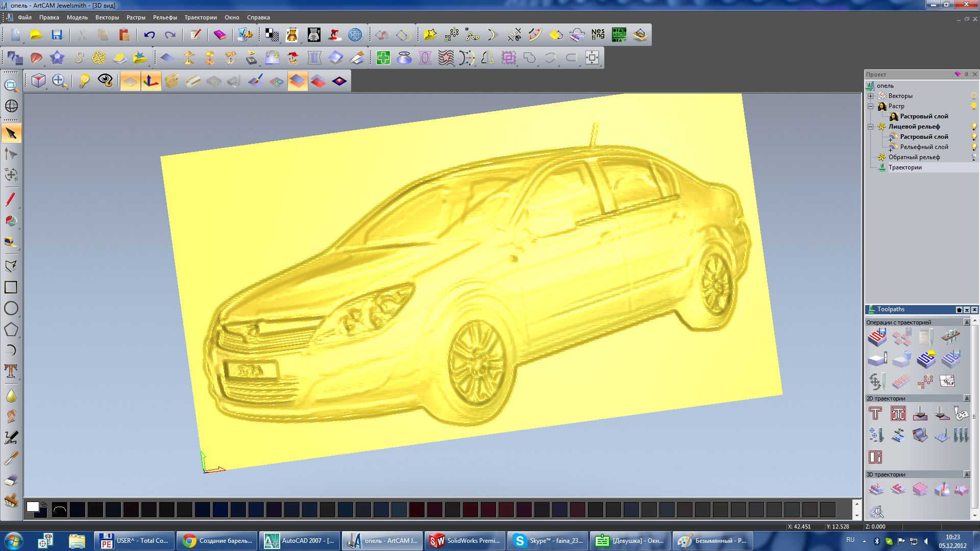Click the isometric cube view icon
The height and width of the screenshot is (551, 980).
(x=39, y=81)
